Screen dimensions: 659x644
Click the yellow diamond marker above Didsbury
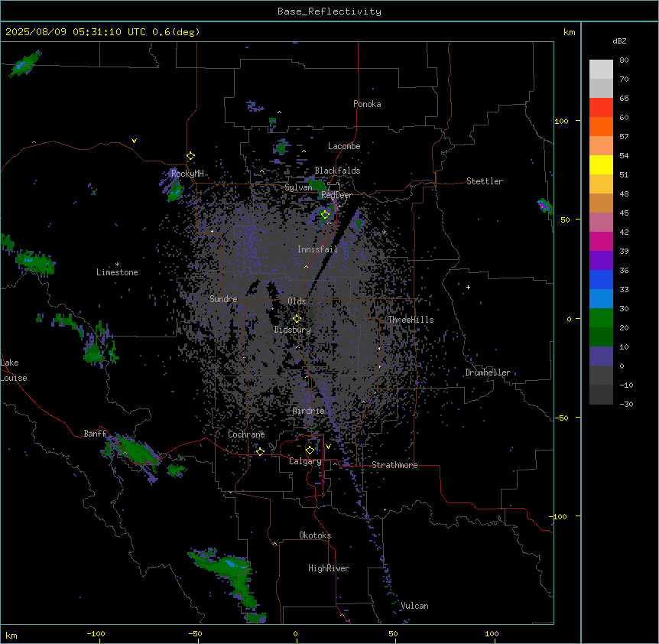[297, 319]
